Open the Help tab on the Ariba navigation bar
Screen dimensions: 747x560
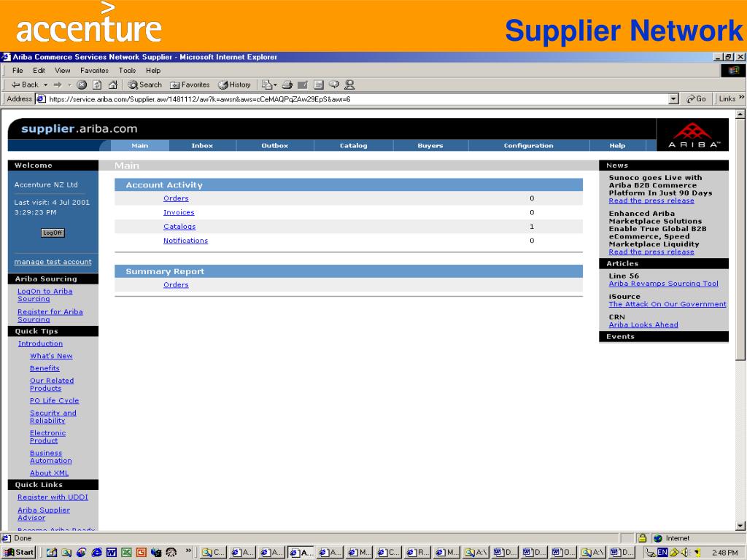(617, 146)
